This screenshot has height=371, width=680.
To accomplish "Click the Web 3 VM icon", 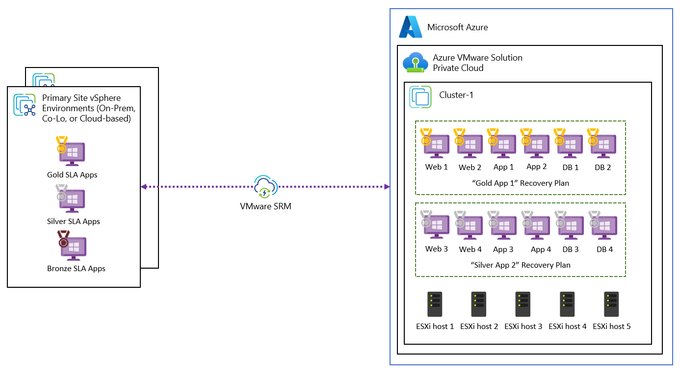I will point(435,225).
